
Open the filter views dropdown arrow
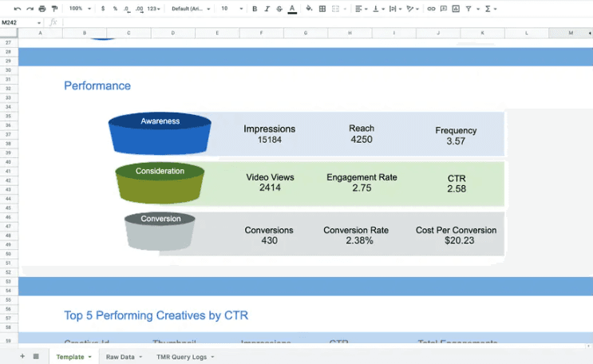[x=478, y=9]
